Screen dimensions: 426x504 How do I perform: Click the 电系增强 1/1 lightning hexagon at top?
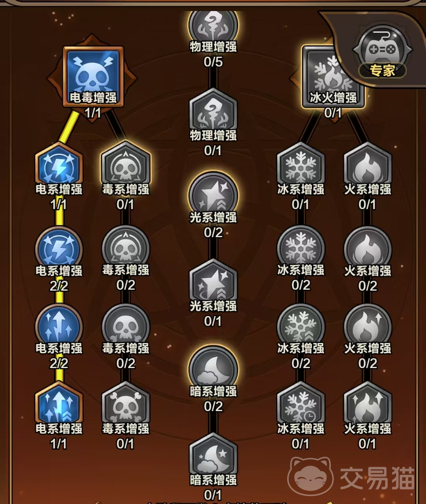tap(59, 167)
